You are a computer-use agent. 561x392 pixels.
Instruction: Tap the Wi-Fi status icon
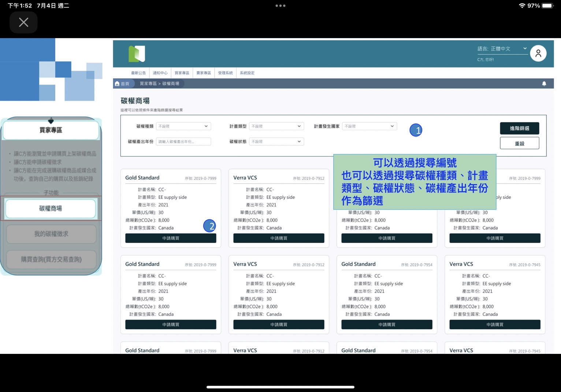522,5
